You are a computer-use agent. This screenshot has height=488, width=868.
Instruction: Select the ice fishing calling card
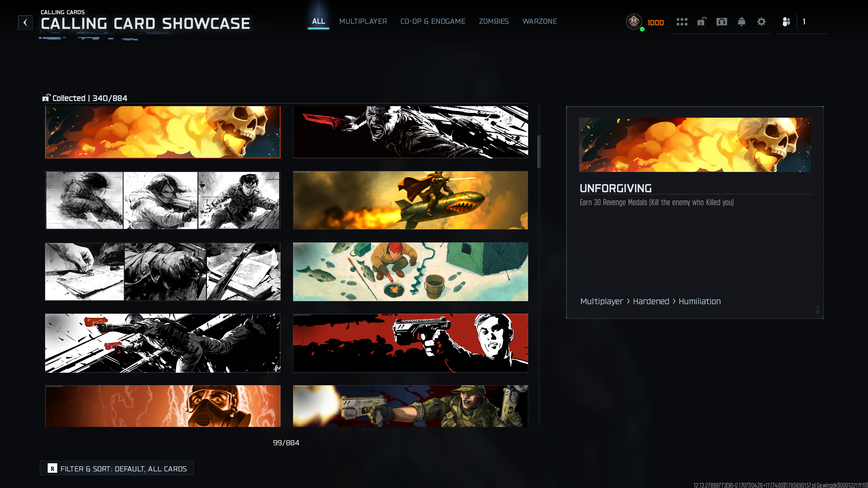pos(410,272)
